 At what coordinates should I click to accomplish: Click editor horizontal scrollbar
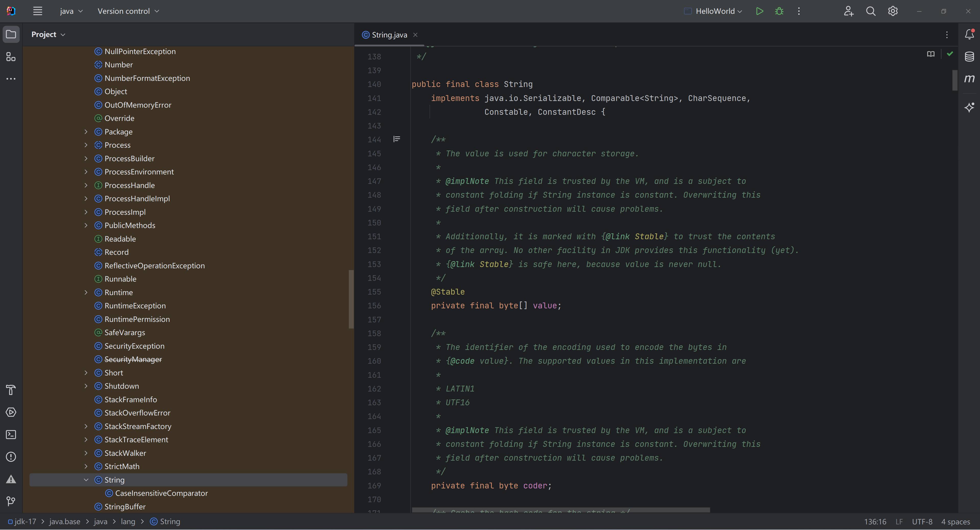coord(561,510)
